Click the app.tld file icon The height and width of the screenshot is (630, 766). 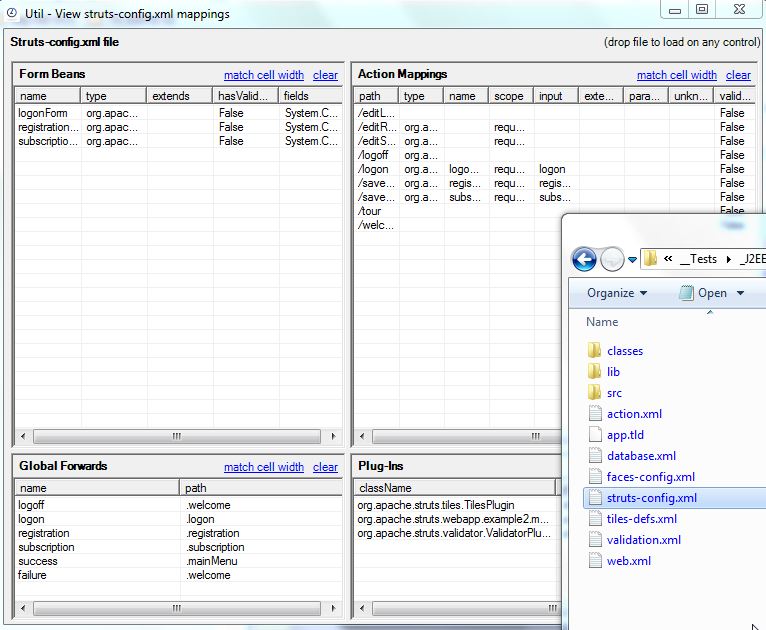[595, 435]
